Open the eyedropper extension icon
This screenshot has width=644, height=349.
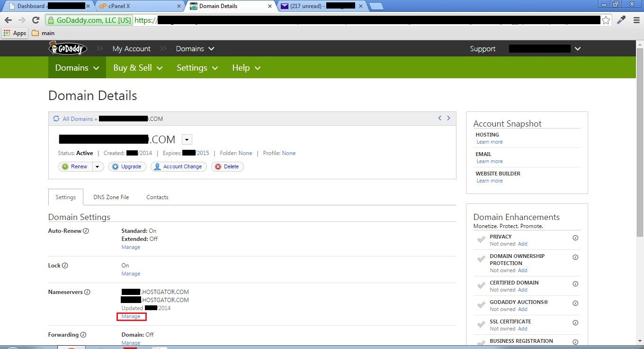[621, 20]
